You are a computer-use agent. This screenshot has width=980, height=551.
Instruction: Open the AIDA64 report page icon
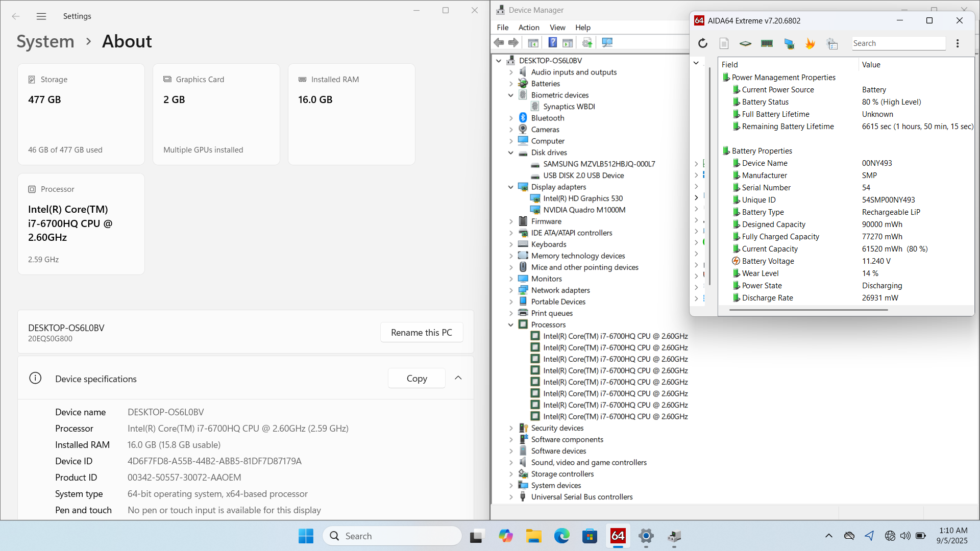click(724, 43)
